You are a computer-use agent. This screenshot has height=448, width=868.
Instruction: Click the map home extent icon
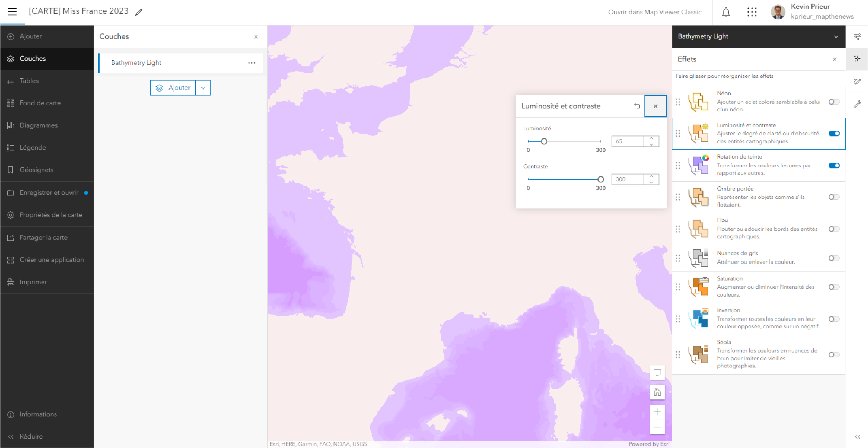click(x=657, y=392)
